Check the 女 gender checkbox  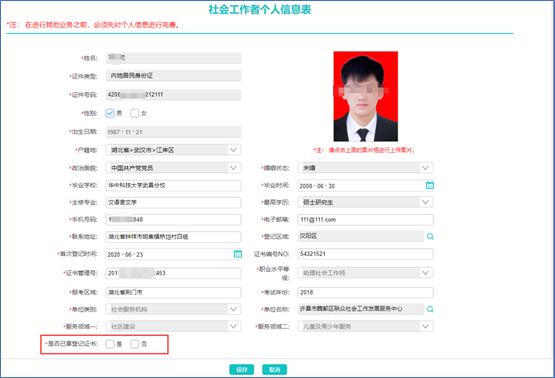tap(135, 113)
